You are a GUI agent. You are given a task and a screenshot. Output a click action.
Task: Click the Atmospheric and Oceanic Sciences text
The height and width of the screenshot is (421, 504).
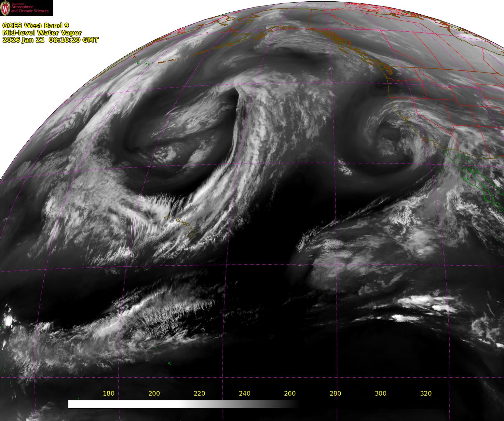(30, 9)
